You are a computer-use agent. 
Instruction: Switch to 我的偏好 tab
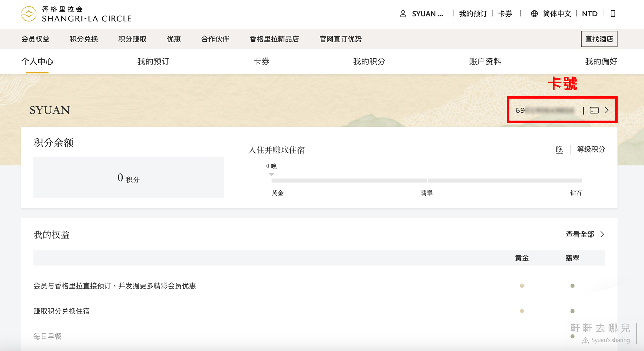601,61
